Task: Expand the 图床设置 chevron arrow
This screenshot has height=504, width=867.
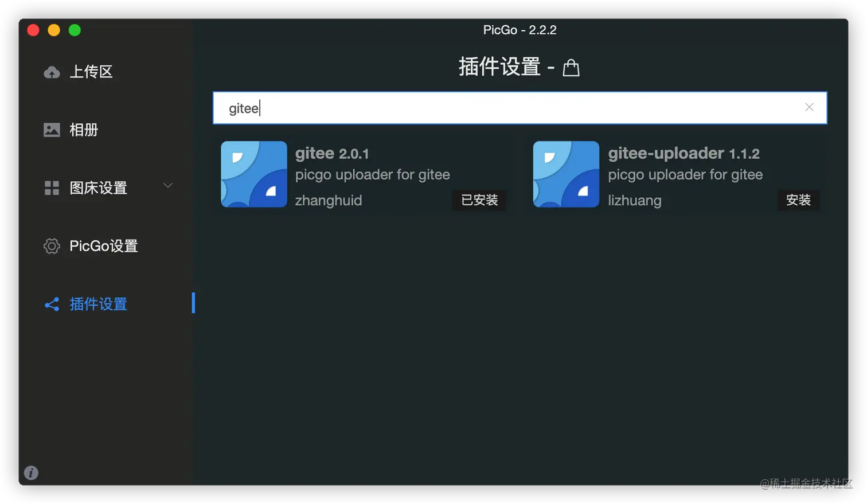Action: (168, 185)
